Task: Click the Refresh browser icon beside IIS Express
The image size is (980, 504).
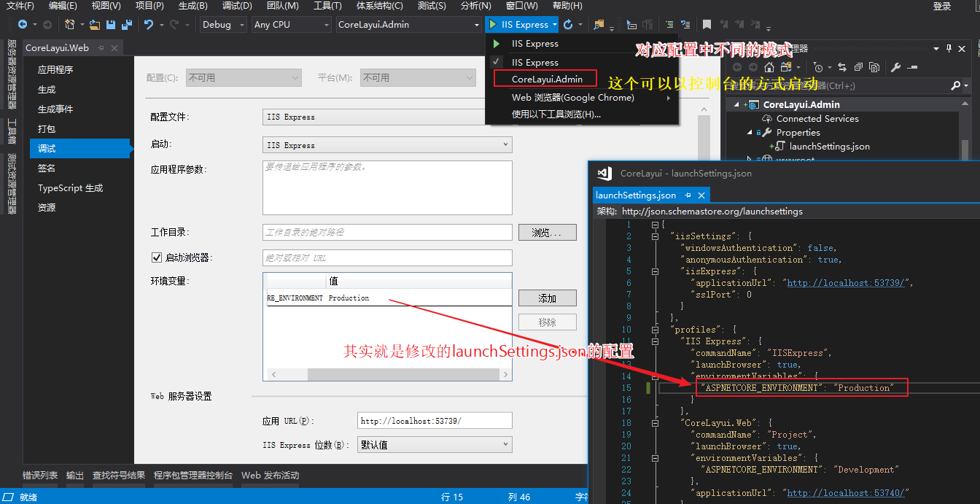Action: [569, 25]
